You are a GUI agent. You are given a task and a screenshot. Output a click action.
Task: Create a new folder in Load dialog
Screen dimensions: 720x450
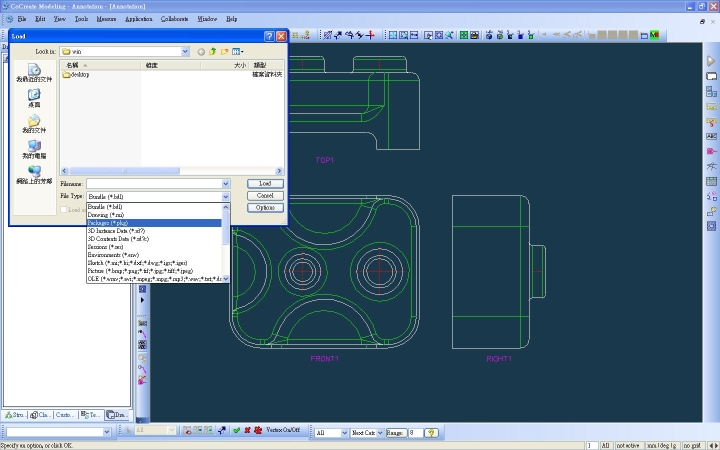(225, 52)
